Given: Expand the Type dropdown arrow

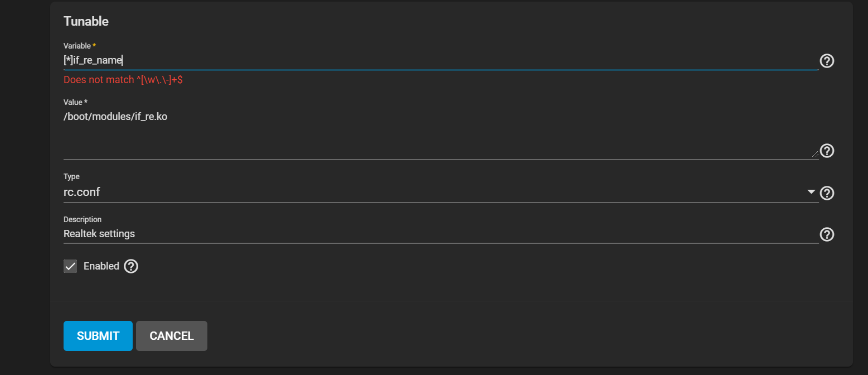Looking at the screenshot, I should click(x=811, y=193).
